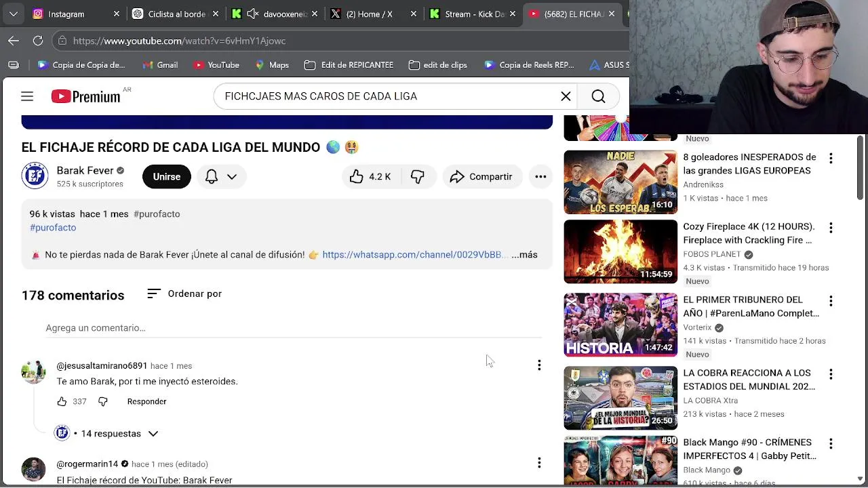Open options for Black Mango #90 video
Viewport: 868px width, 488px height.
pyautogui.click(x=831, y=443)
